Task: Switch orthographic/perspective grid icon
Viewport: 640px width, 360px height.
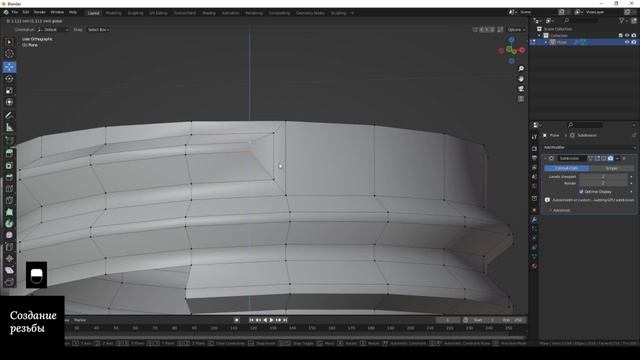Action: coord(521,99)
